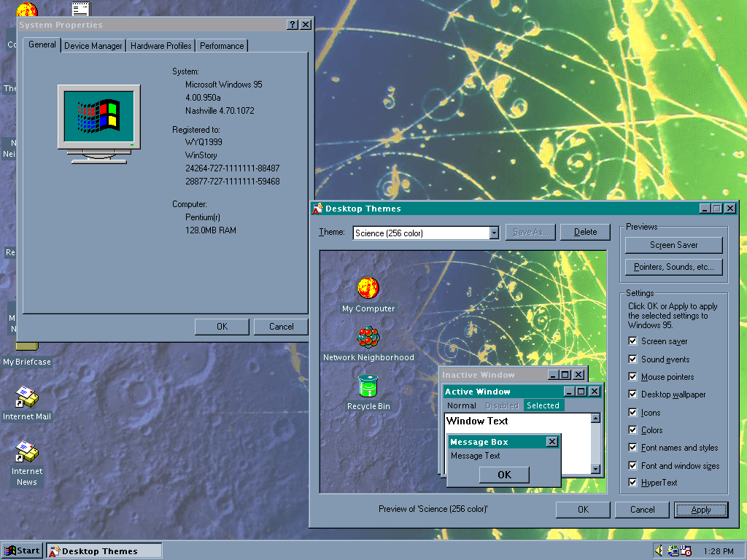Click the preview window's scroll down arrow

pyautogui.click(x=595, y=470)
